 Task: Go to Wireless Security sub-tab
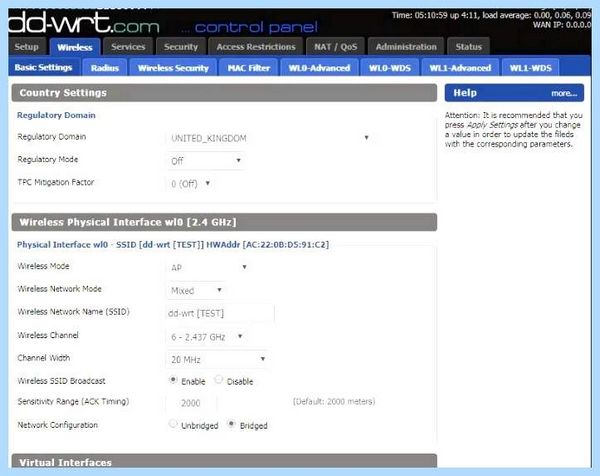[173, 68]
